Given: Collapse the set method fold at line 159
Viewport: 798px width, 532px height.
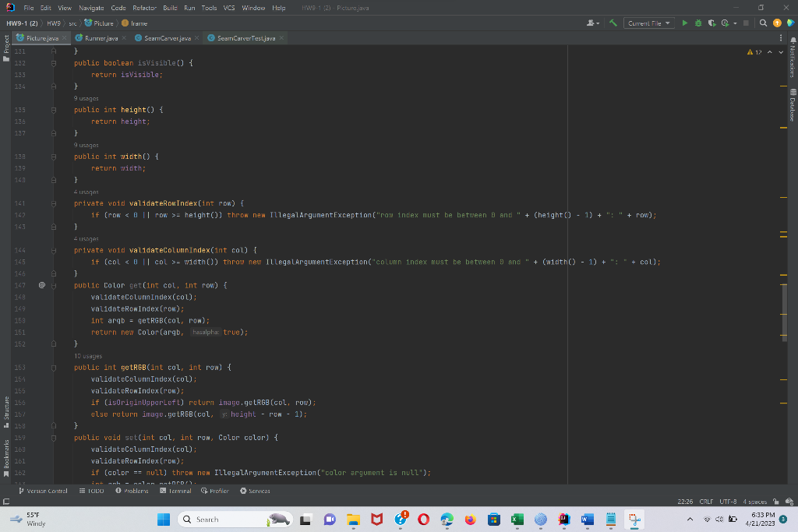Looking at the screenshot, I should coord(54,438).
